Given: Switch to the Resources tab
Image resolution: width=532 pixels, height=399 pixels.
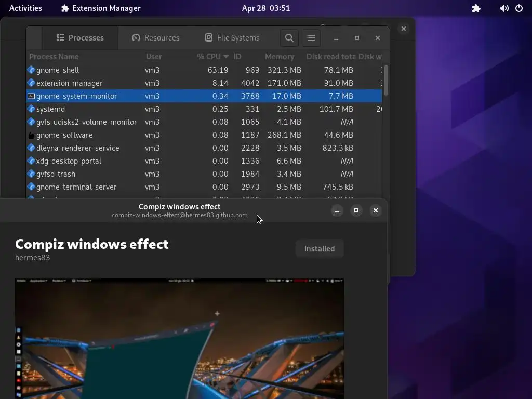Looking at the screenshot, I should [156, 37].
